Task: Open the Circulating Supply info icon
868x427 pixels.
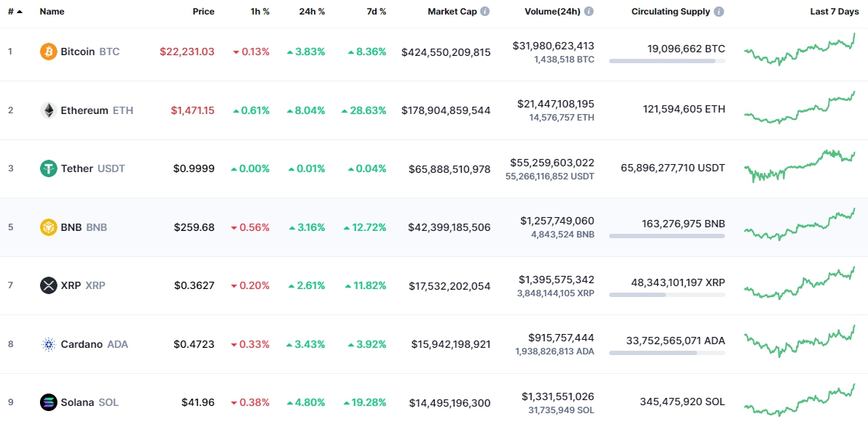Action: [x=718, y=12]
